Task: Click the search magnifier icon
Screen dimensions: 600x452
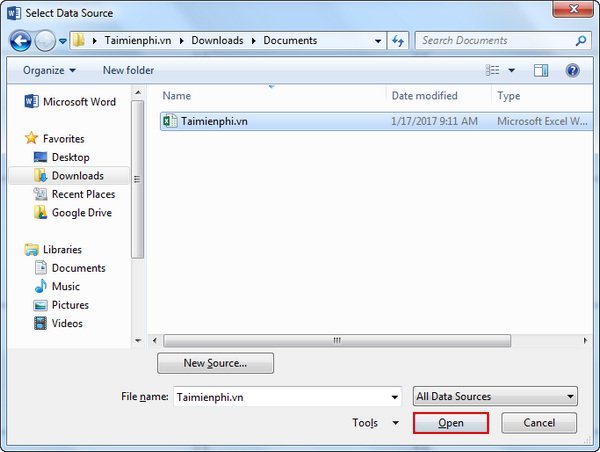Action: click(581, 41)
